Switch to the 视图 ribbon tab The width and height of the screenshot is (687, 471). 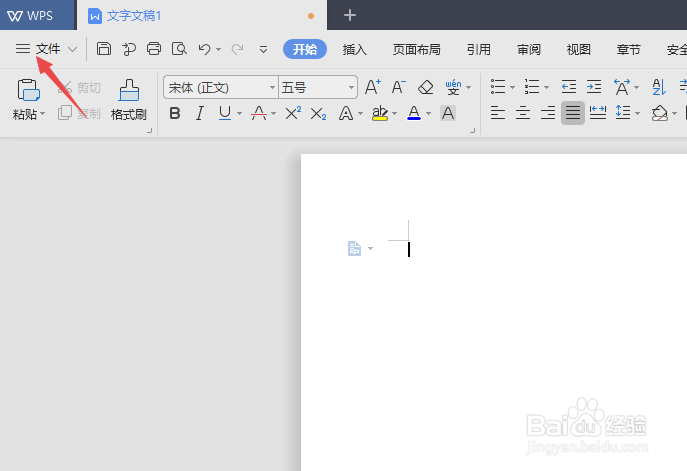coord(579,50)
